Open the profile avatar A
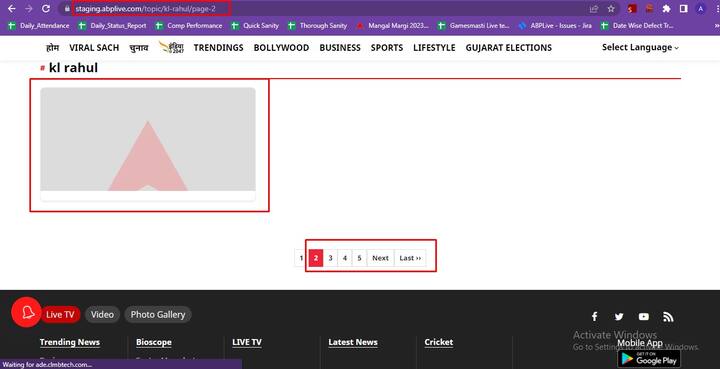Image resolution: width=720 pixels, height=369 pixels. 700,9
